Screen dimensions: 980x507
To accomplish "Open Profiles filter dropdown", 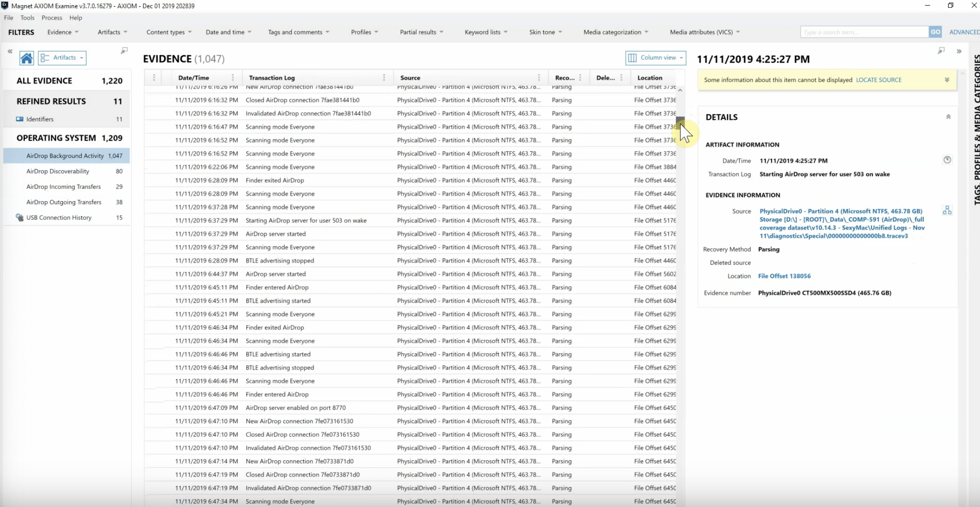I will [x=364, y=32].
